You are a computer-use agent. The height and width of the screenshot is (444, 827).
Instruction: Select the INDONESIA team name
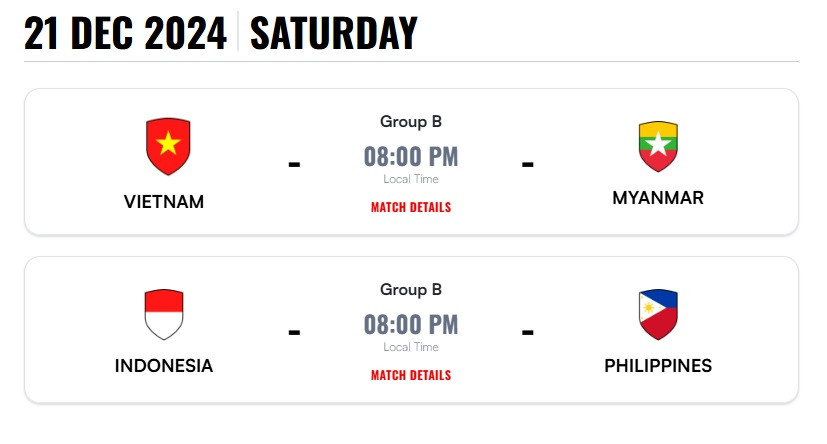(164, 366)
